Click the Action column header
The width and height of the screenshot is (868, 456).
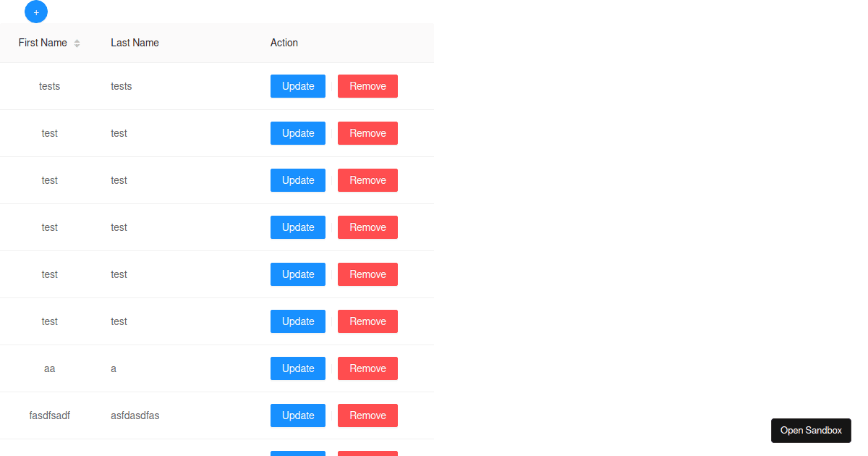(284, 43)
